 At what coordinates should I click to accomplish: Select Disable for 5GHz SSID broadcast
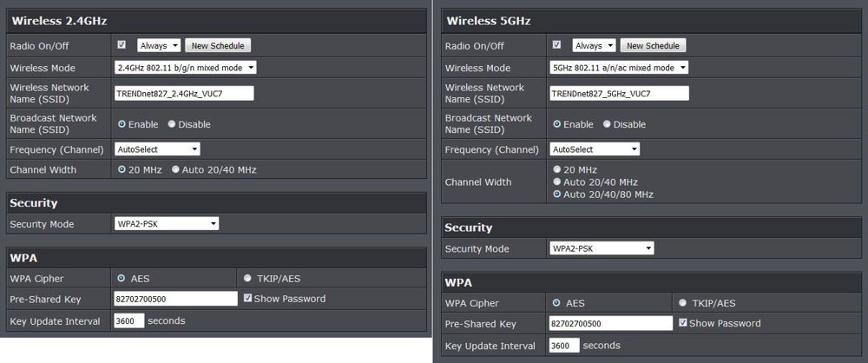pyautogui.click(x=607, y=124)
